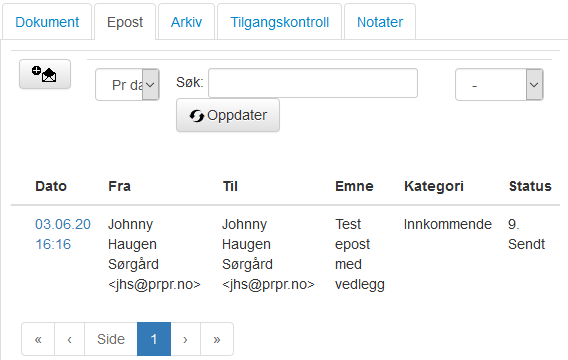Click the new email envelope icon button
Screen dimensions: 568x360
tap(45, 74)
